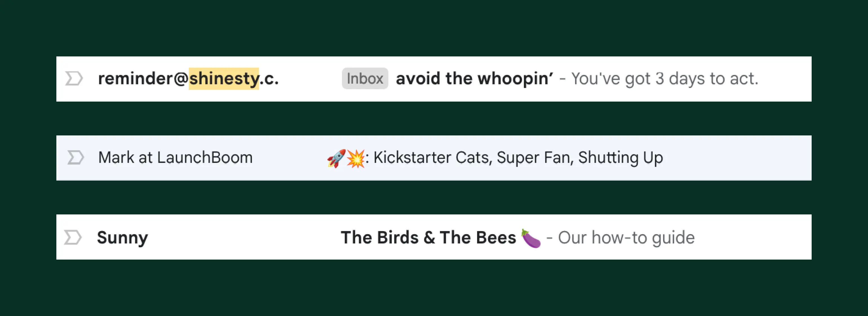Click the rocket emoji in the subject

pyautogui.click(x=336, y=158)
